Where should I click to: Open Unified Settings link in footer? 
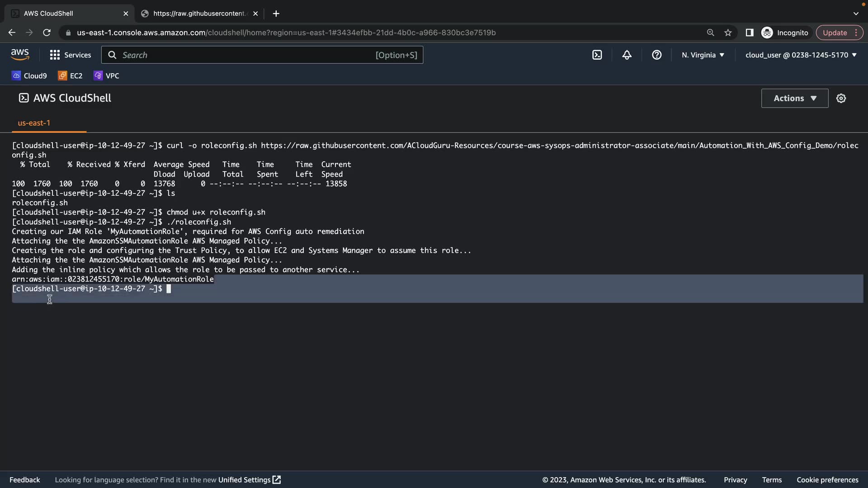click(249, 480)
